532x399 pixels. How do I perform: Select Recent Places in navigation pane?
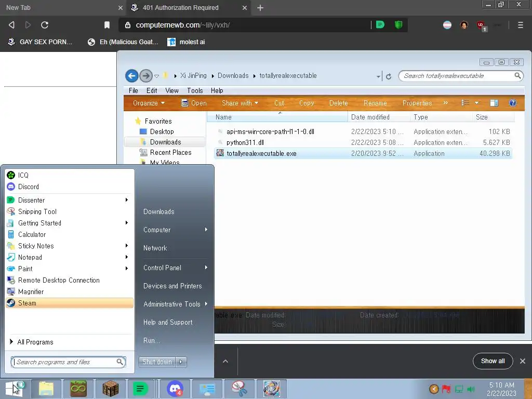coord(170,153)
